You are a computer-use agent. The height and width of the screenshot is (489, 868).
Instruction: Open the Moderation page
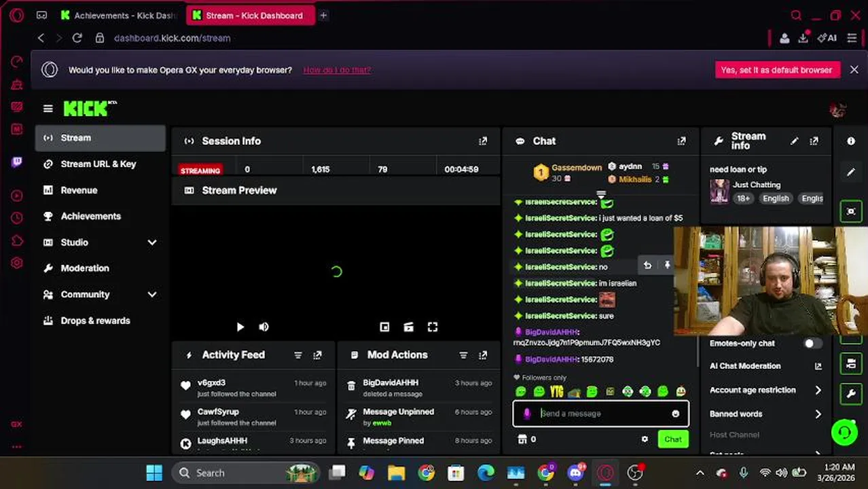[x=101, y=268]
